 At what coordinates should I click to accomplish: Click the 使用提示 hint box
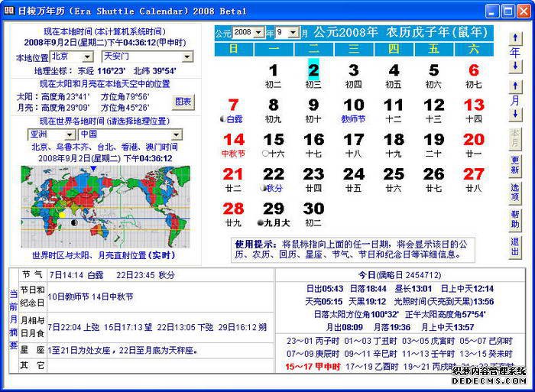352,250
